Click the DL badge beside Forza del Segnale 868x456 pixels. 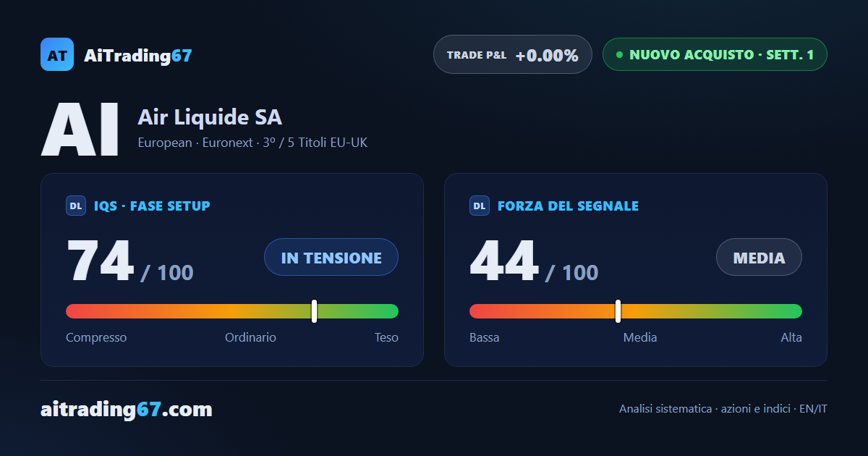point(480,206)
